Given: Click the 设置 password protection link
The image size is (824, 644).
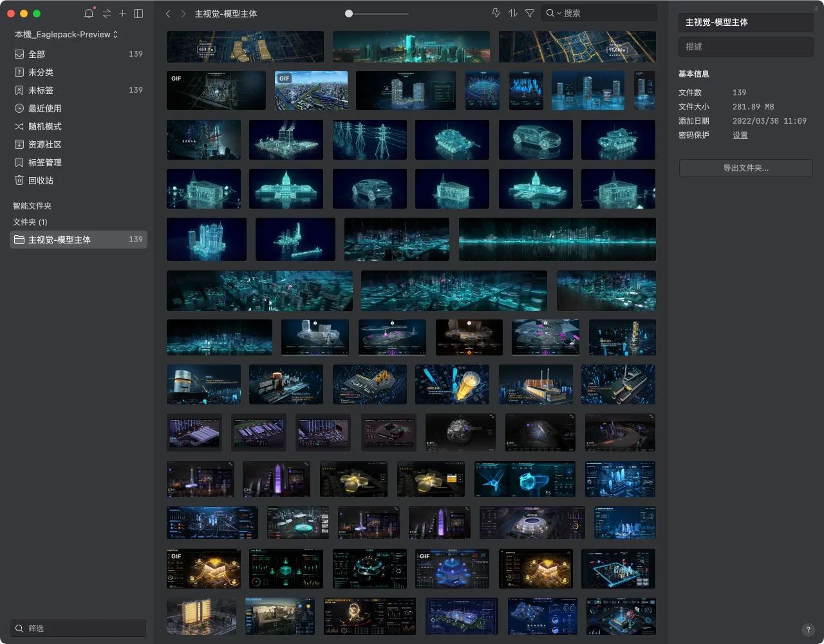Looking at the screenshot, I should coord(740,135).
